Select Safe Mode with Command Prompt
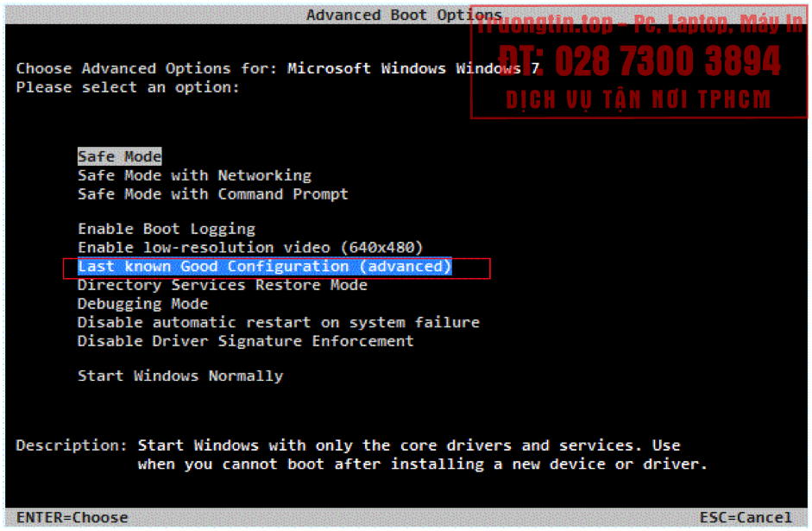Screen dimensions: 812x531 [x=212, y=194]
